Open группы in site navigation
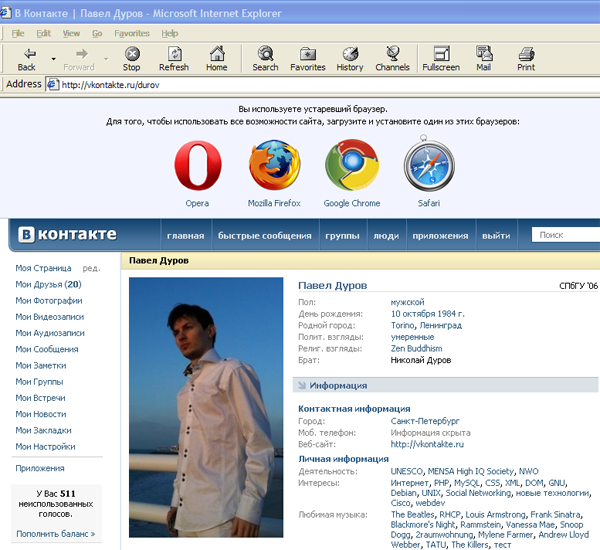Screen dimensions: 600x550 pyautogui.click(x=342, y=235)
